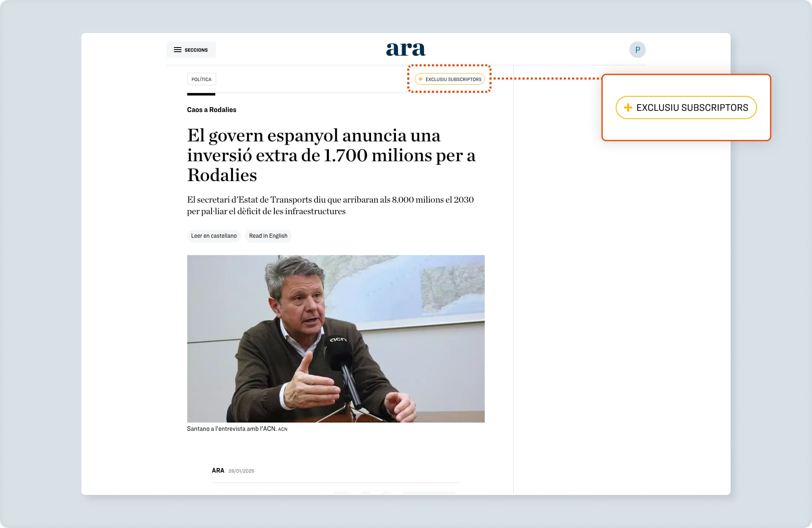The height and width of the screenshot is (528, 812).
Task: Click the wide share pill beneath the byline
Action: pyautogui.click(x=429, y=493)
